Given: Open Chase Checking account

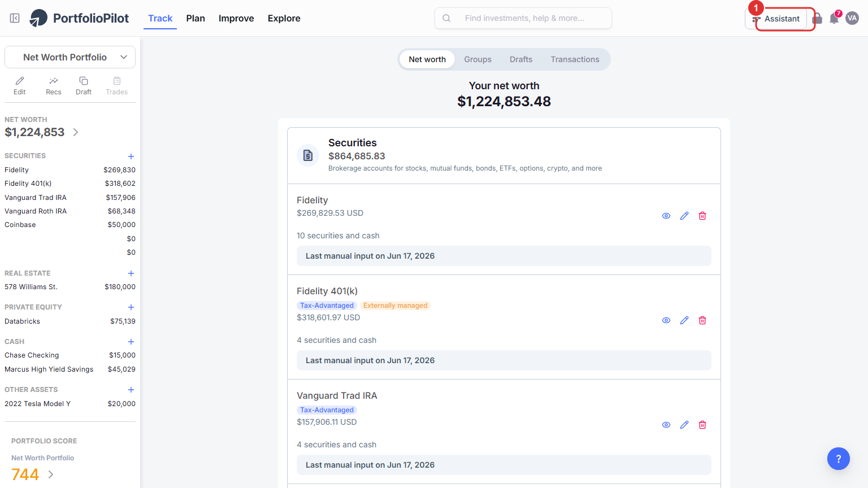Looking at the screenshot, I should click(x=70, y=355).
